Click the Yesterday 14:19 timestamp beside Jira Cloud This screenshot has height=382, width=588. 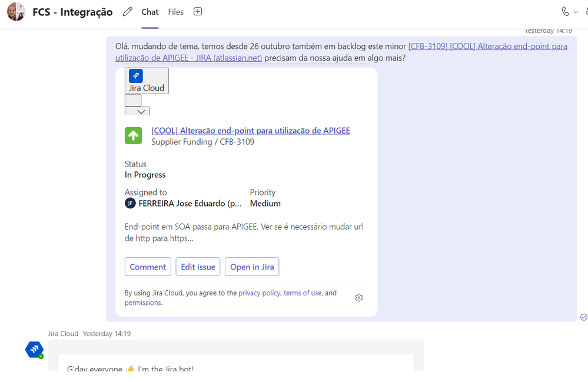[x=107, y=334]
